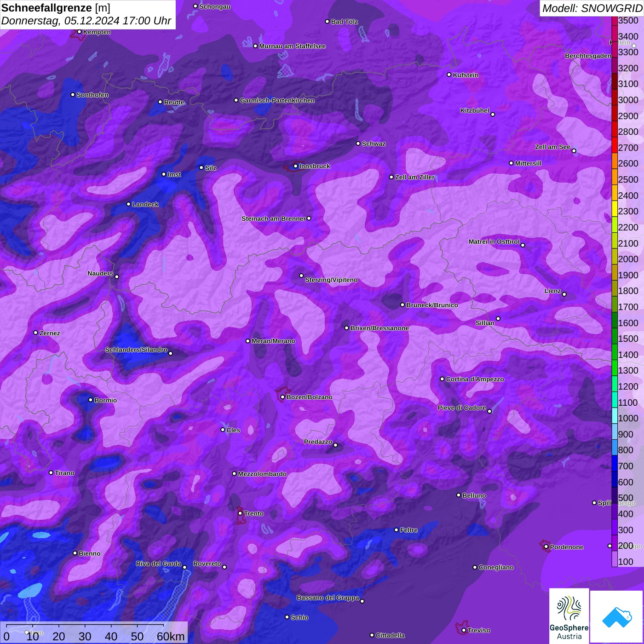Click the Pieve di Cadore label

pos(462,408)
